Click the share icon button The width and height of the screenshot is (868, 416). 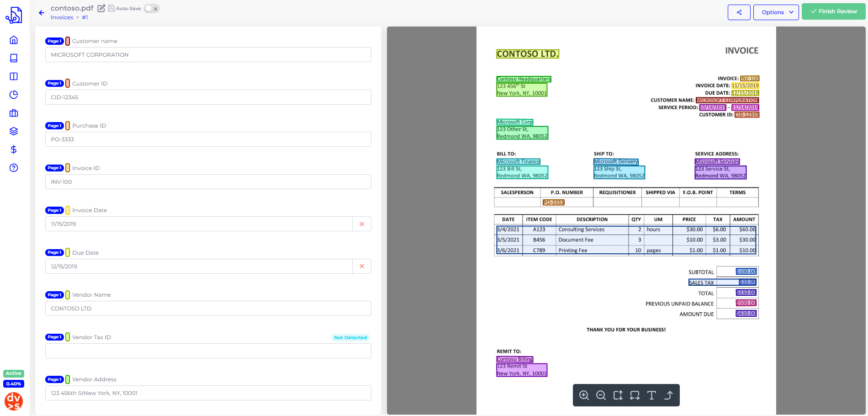point(739,12)
